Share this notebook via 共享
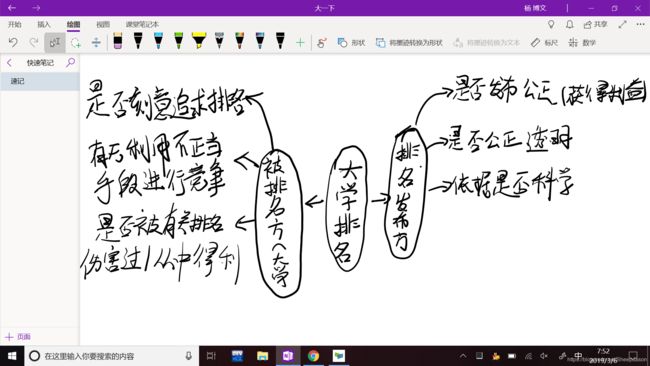 pyautogui.click(x=595, y=24)
